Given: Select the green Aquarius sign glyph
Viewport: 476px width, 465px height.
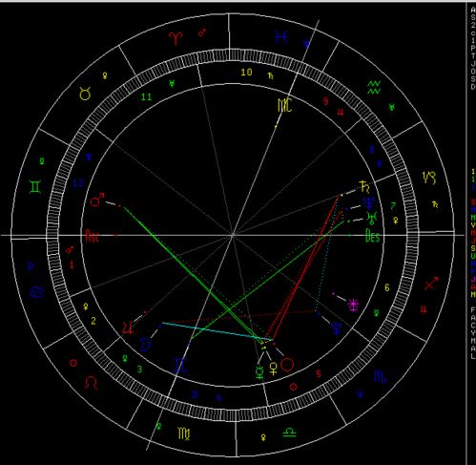Looking at the screenshot, I should (x=374, y=88).
